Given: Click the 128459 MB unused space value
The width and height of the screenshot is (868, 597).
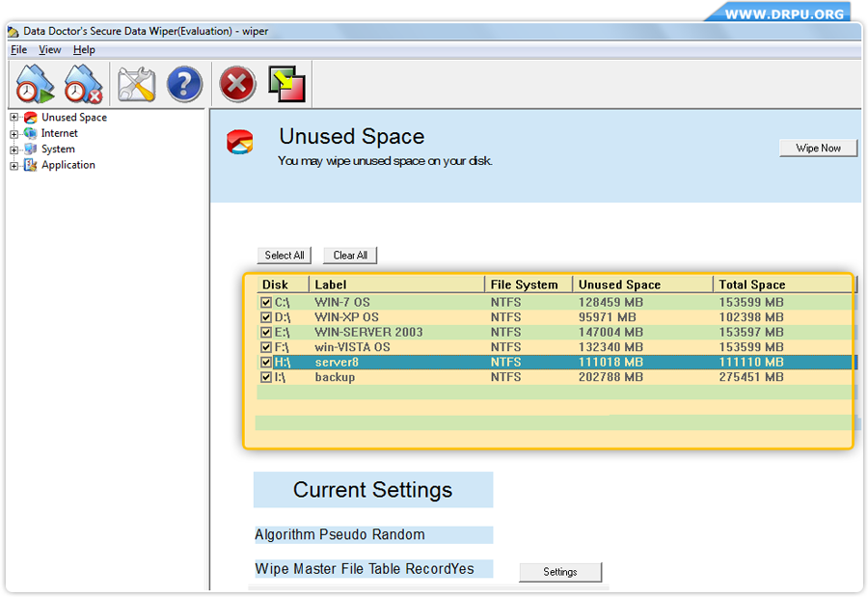Looking at the screenshot, I should coord(610,303).
